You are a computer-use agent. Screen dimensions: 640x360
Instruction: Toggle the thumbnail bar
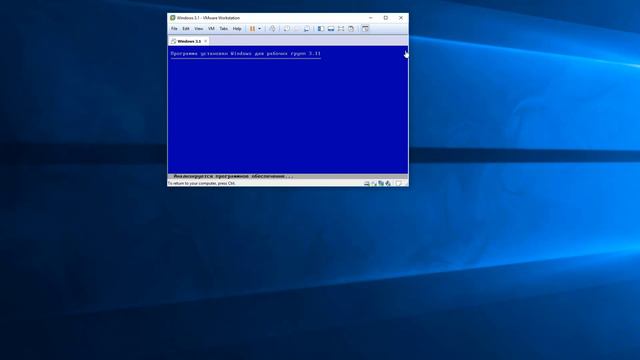click(x=331, y=29)
